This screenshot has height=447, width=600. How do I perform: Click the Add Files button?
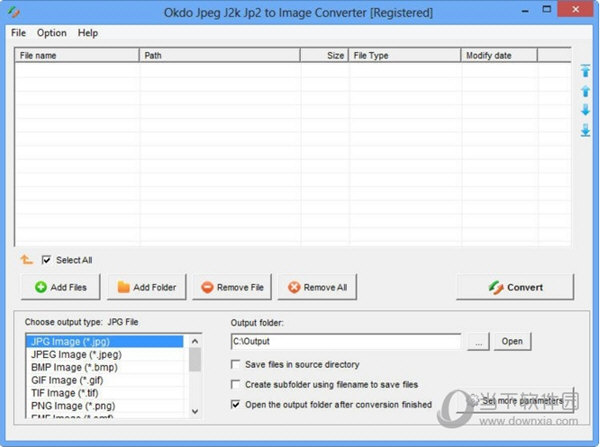coord(61,287)
